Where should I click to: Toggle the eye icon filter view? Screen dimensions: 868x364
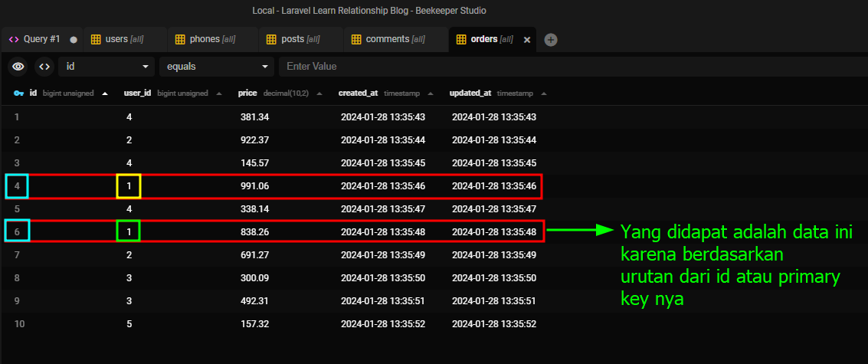(18, 67)
